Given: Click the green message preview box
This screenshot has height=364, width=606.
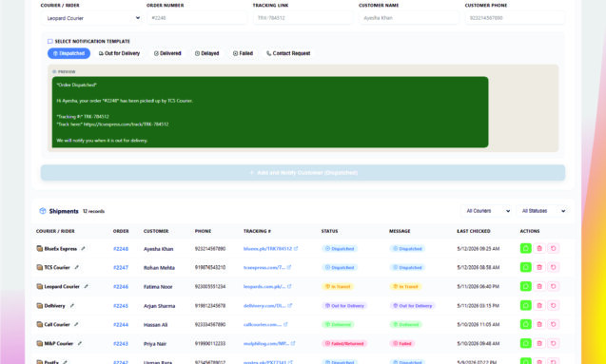Looking at the screenshot, I should click(270, 112).
